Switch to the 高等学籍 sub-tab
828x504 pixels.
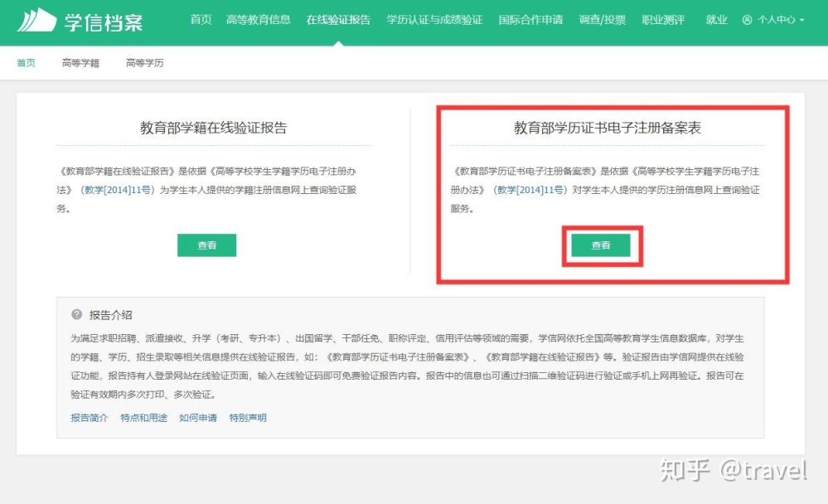pos(80,63)
